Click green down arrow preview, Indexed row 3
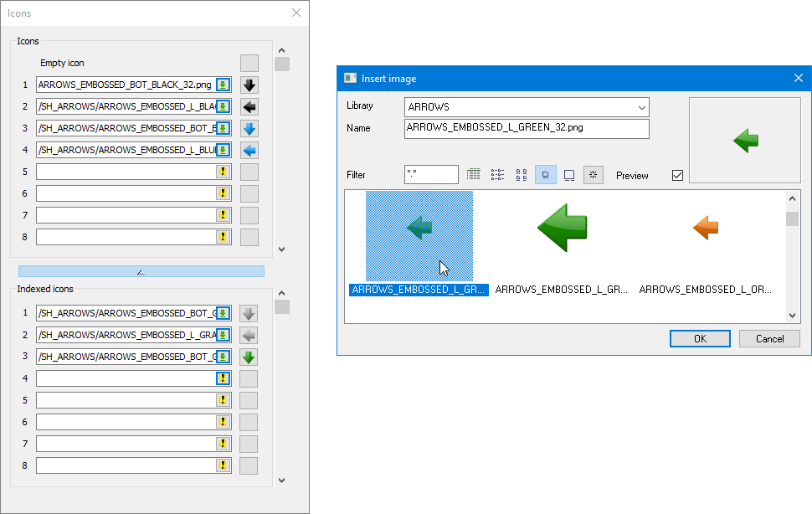The width and height of the screenshot is (812, 514). pyautogui.click(x=249, y=357)
